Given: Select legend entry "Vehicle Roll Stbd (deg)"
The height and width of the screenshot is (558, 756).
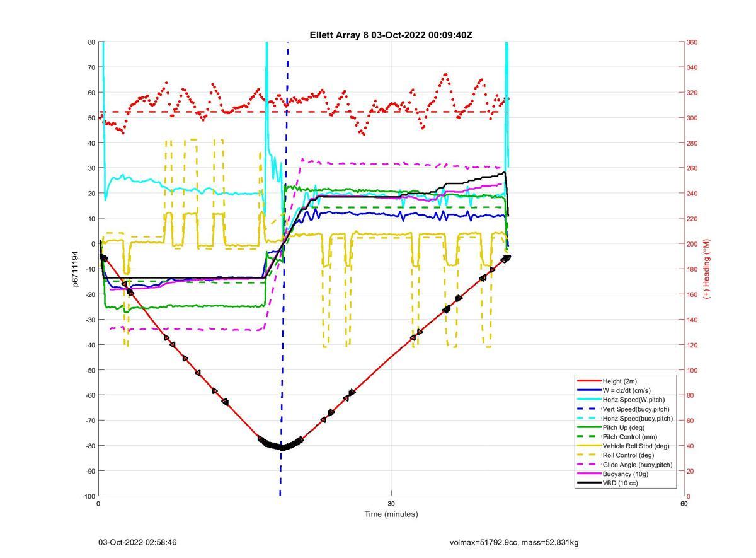Looking at the screenshot, I should coord(636,446).
